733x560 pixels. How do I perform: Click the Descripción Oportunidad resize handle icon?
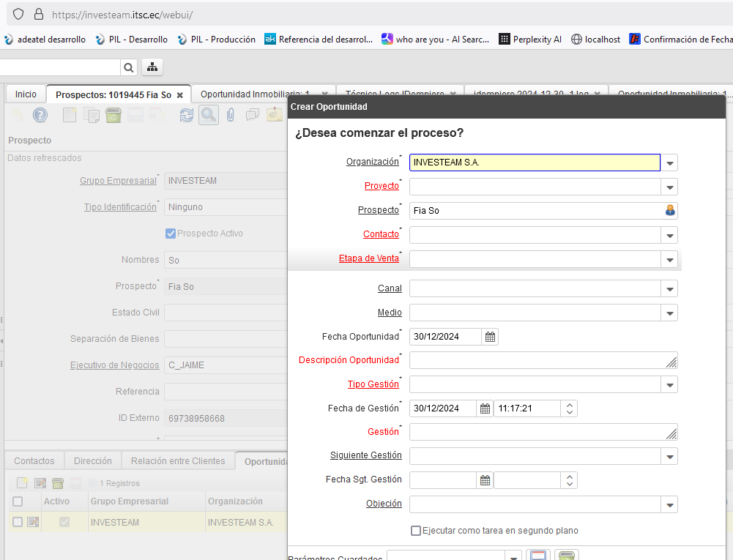pos(671,362)
